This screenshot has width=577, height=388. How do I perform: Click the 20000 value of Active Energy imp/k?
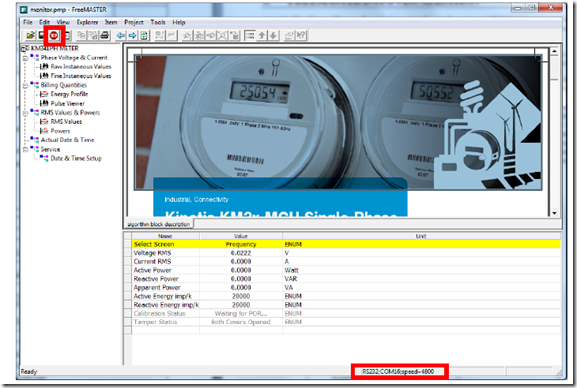[x=241, y=296]
